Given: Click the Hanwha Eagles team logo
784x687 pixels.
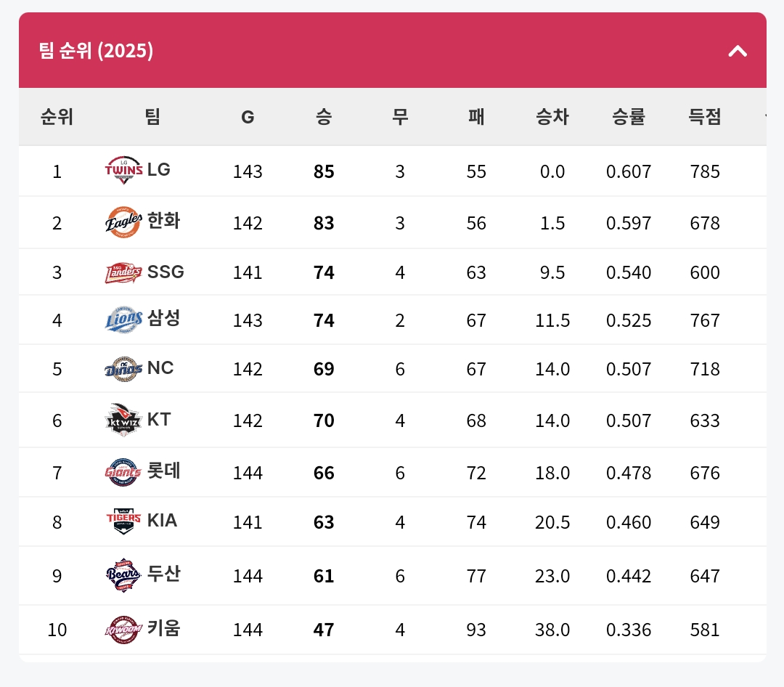Looking at the screenshot, I should tap(123, 222).
